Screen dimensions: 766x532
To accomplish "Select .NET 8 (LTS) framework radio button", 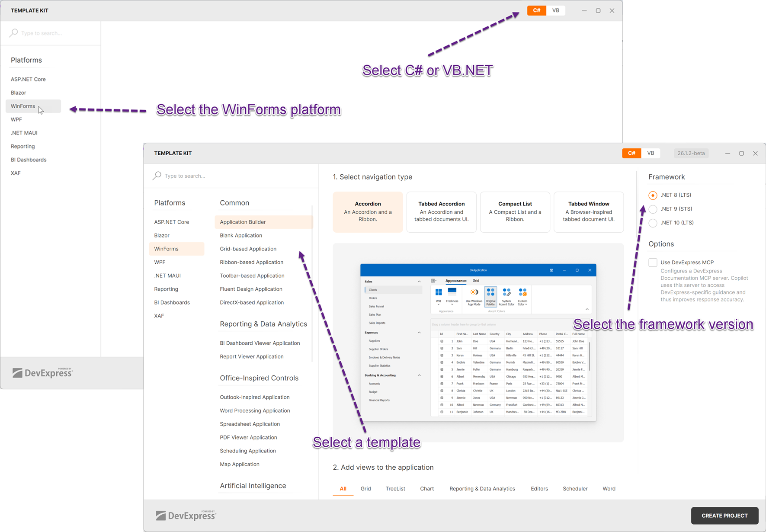I will (653, 195).
